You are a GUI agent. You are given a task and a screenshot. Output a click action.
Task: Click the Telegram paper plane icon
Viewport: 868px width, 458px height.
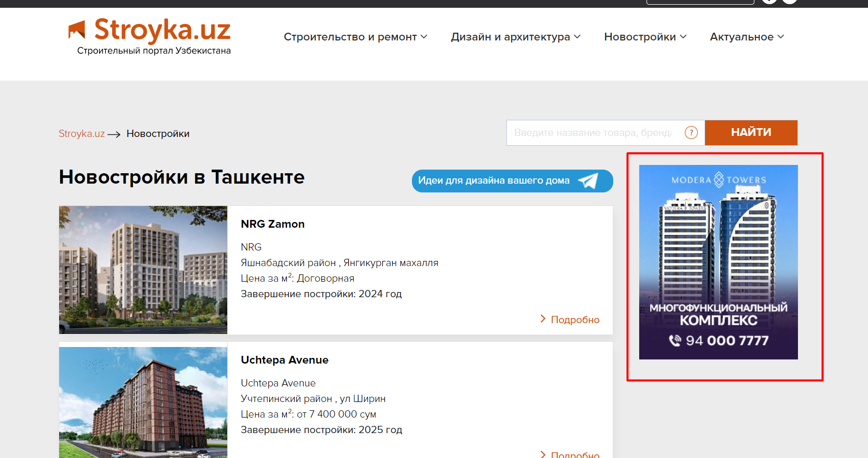point(588,181)
